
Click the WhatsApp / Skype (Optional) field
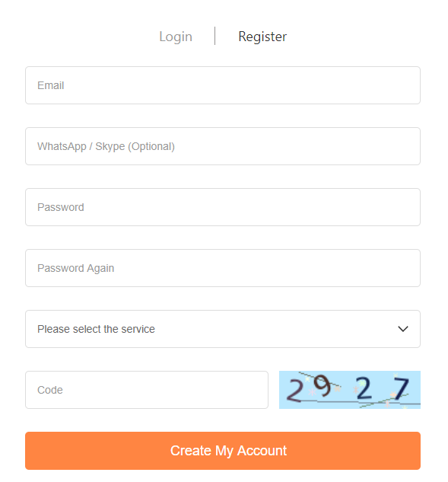tap(223, 146)
